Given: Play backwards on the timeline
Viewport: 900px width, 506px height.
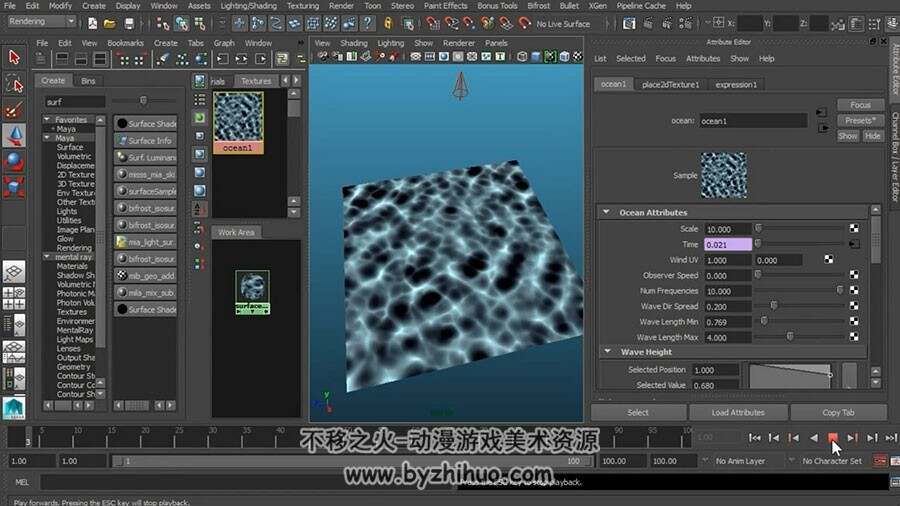Looking at the screenshot, I should [x=813, y=438].
